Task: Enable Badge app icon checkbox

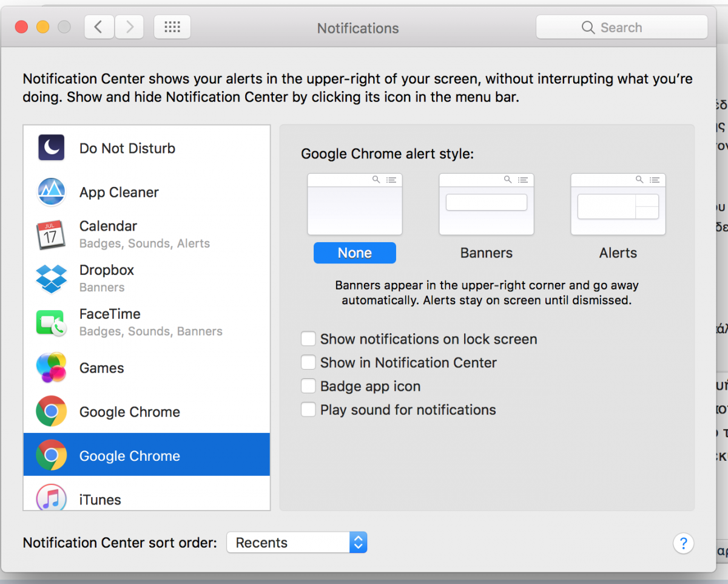Action: (309, 386)
